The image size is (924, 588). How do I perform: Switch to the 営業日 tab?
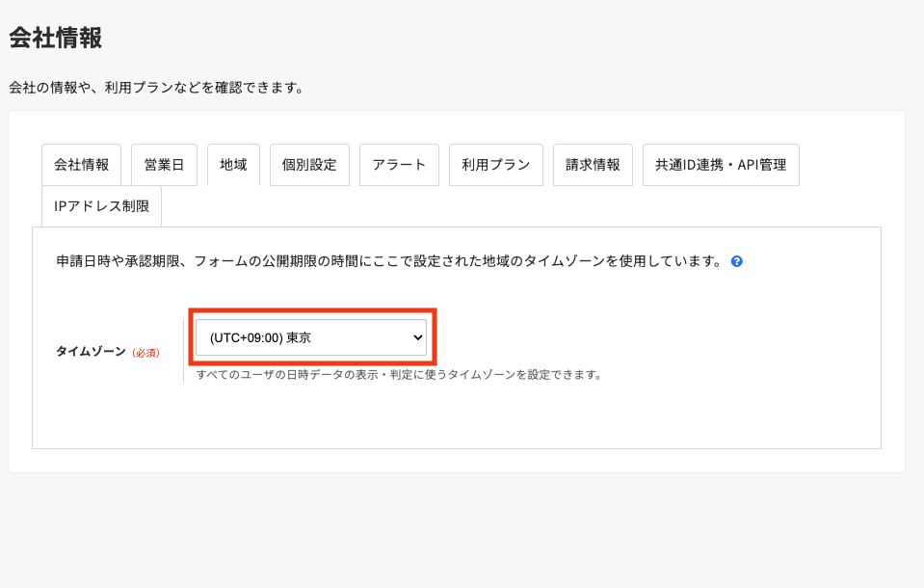(164, 165)
